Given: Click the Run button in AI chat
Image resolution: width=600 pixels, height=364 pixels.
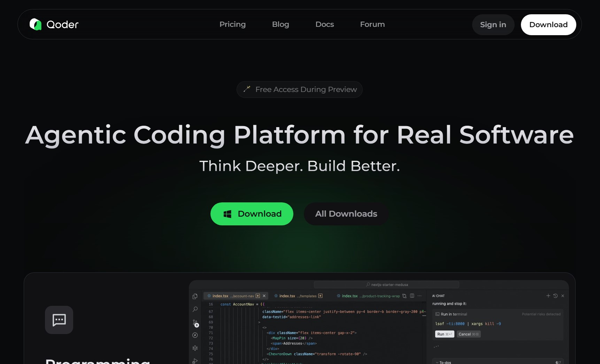Looking at the screenshot, I should click(445, 334).
